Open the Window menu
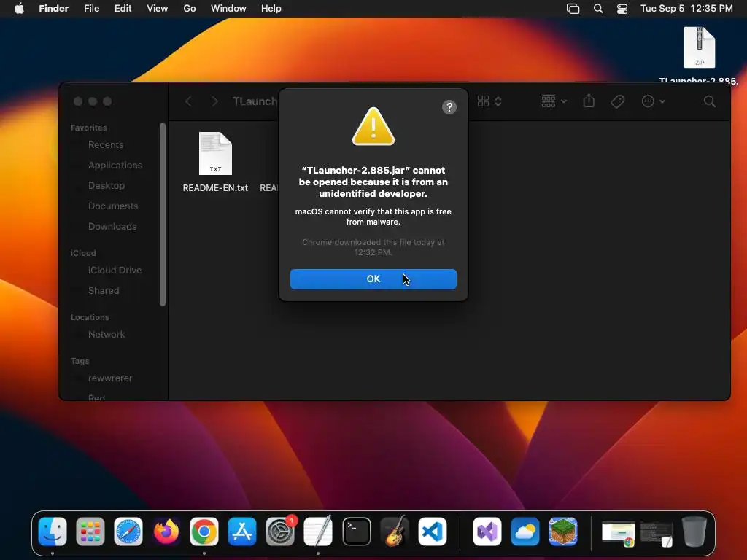This screenshot has width=747, height=560. [228, 9]
